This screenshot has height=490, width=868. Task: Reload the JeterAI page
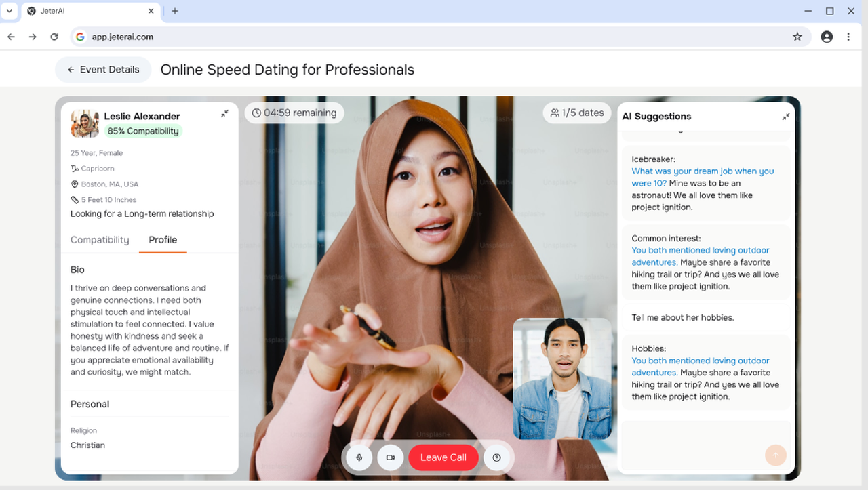point(54,37)
